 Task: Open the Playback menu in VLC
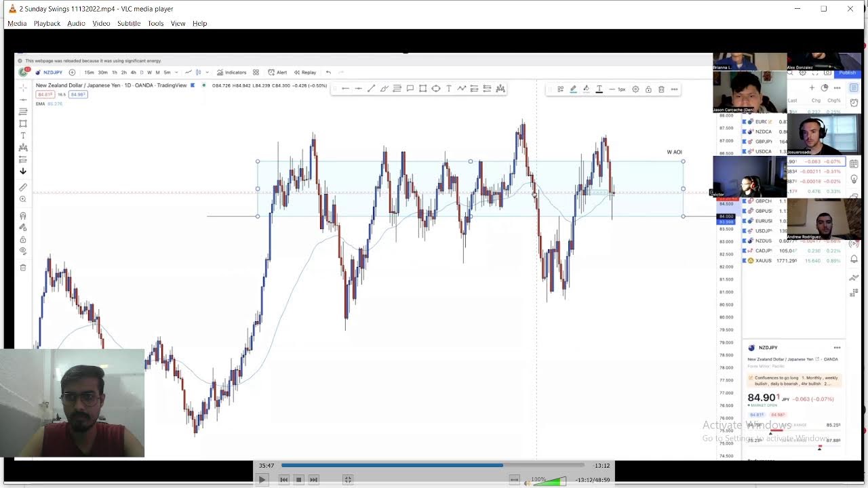[47, 23]
